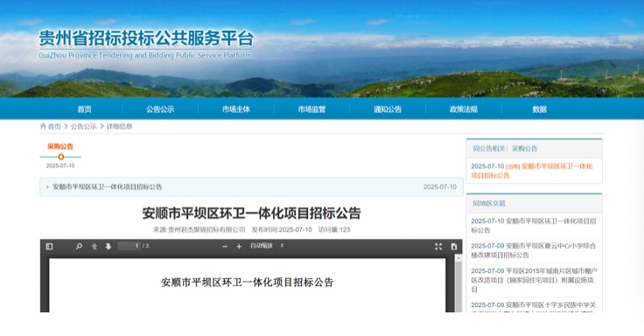Click the PDF page number field
Viewport: 644px width, 336px height.
pyautogui.click(x=129, y=246)
